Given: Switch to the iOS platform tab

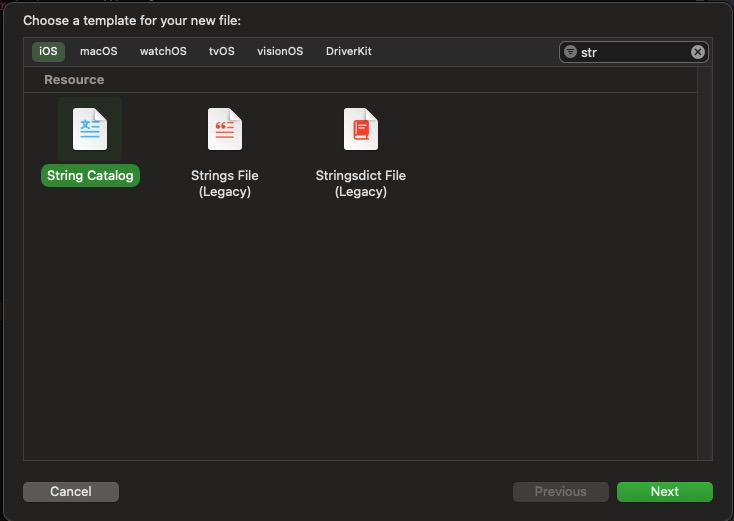Looking at the screenshot, I should (48, 51).
